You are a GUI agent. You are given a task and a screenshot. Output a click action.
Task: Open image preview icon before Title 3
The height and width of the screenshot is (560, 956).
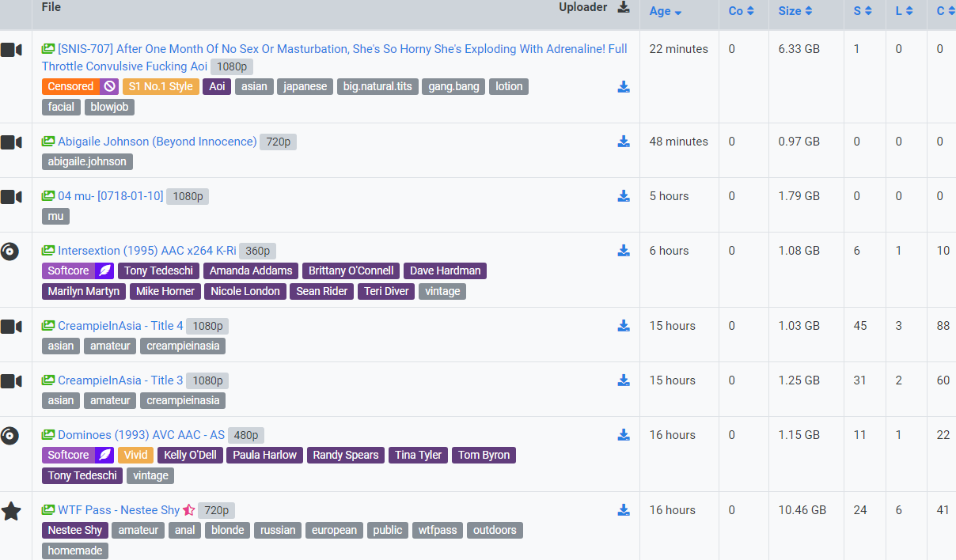(48, 380)
